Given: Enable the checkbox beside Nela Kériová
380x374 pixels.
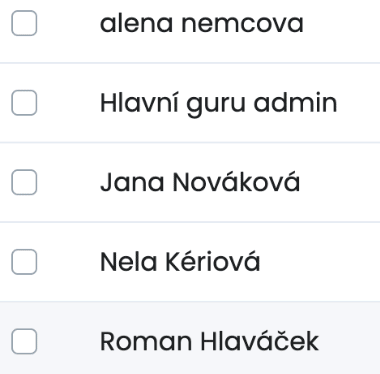Looking at the screenshot, I should coord(24,262).
